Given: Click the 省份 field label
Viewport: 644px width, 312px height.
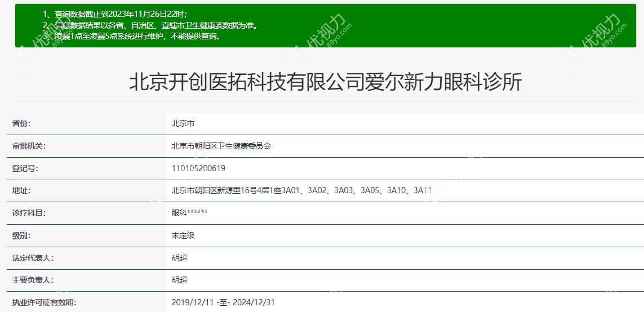Looking at the screenshot, I should 21,123.
